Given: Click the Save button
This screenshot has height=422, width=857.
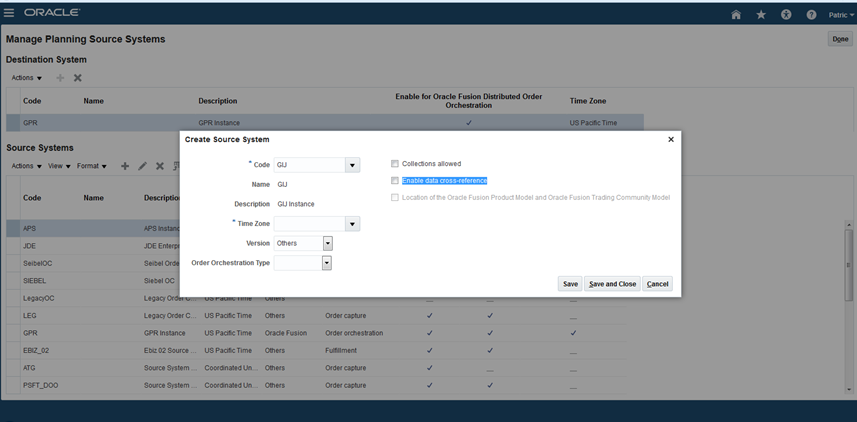Looking at the screenshot, I should coord(570,284).
